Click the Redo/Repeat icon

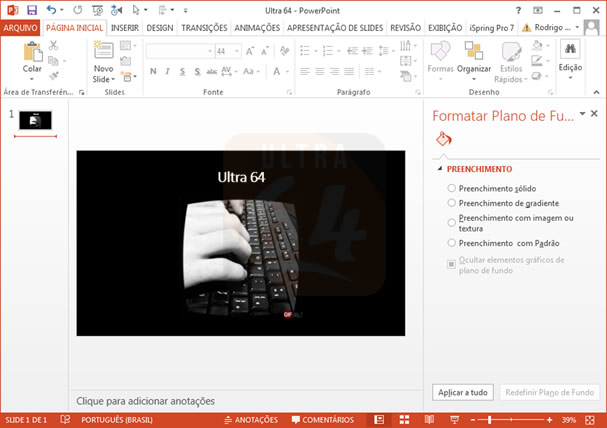pos(77,10)
